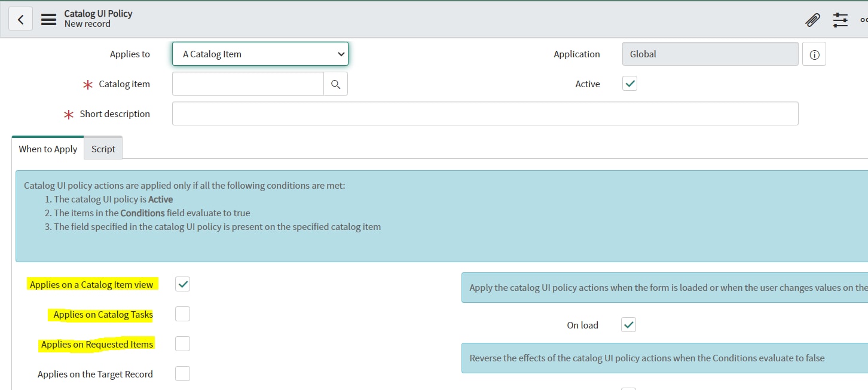
Task: Click the On load label
Action: 582,325
